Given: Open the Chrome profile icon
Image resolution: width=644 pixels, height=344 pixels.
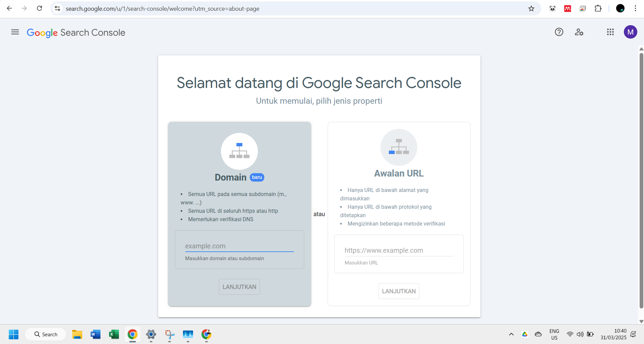Looking at the screenshot, I should (620, 8).
